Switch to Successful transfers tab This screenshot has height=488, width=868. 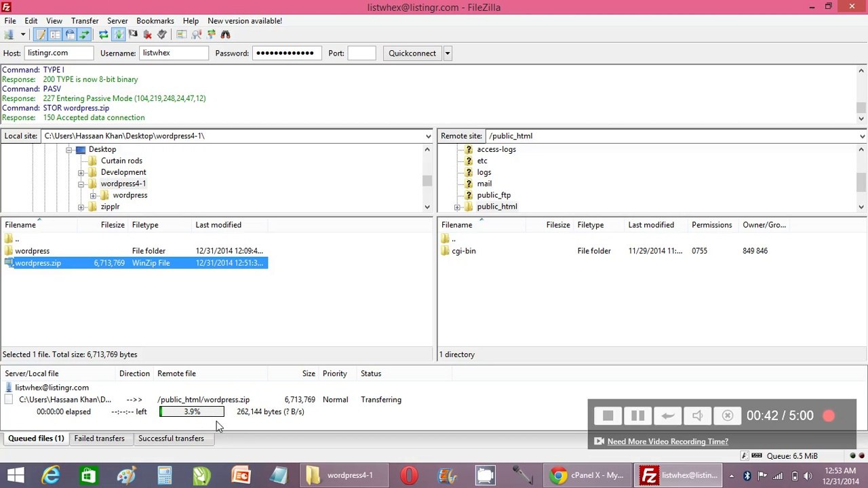[x=171, y=439]
